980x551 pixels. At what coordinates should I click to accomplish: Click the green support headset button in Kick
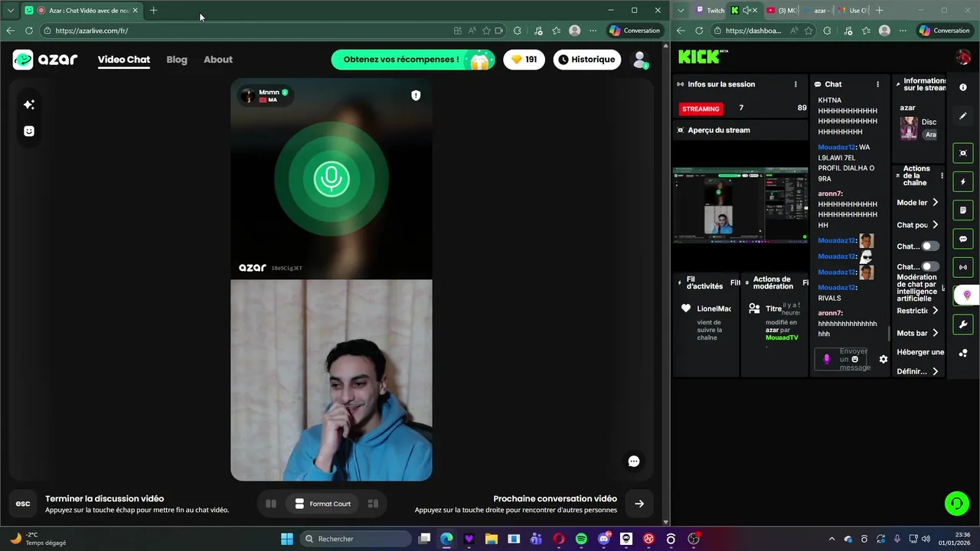[x=956, y=504]
